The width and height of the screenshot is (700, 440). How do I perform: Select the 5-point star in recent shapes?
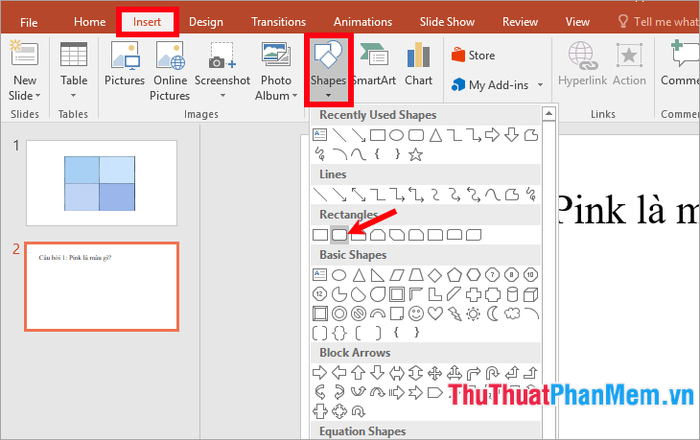(416, 154)
